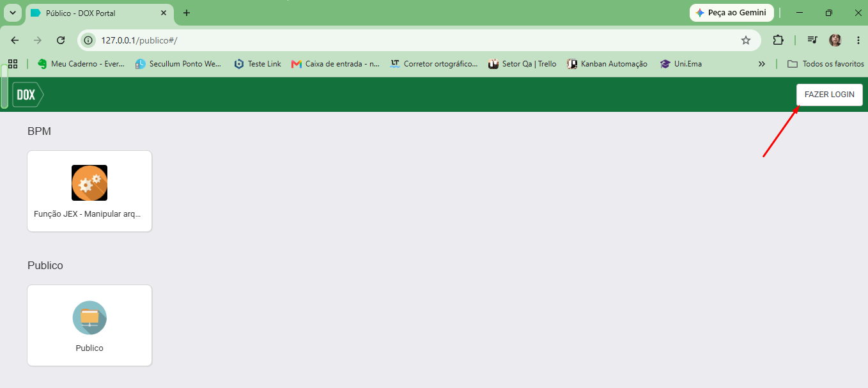Select the Publico section heading

click(x=45, y=265)
